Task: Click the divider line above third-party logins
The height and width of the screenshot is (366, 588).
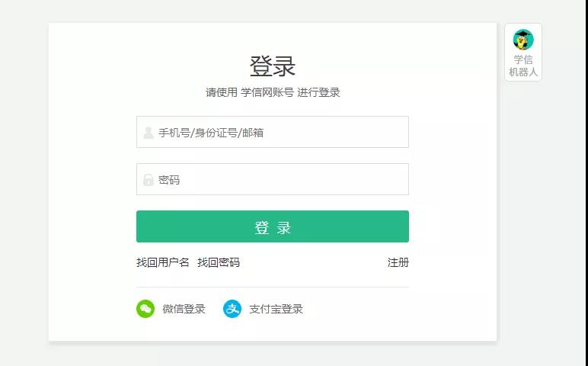Action: pyautogui.click(x=273, y=287)
